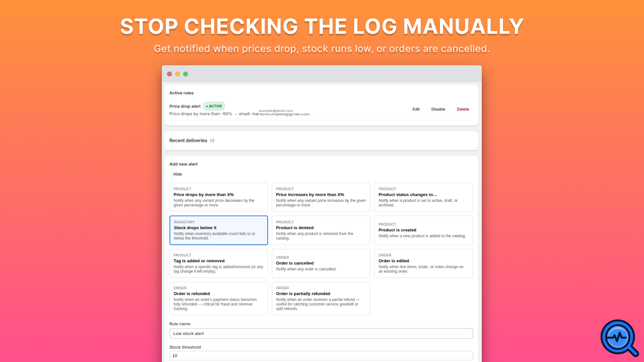This screenshot has height=362, width=644.
Task: Click the Rule name input field
Action: (x=321, y=333)
